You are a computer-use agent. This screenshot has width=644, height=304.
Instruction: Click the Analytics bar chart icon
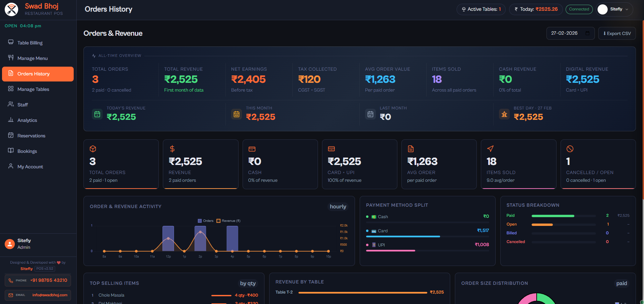tap(11, 120)
